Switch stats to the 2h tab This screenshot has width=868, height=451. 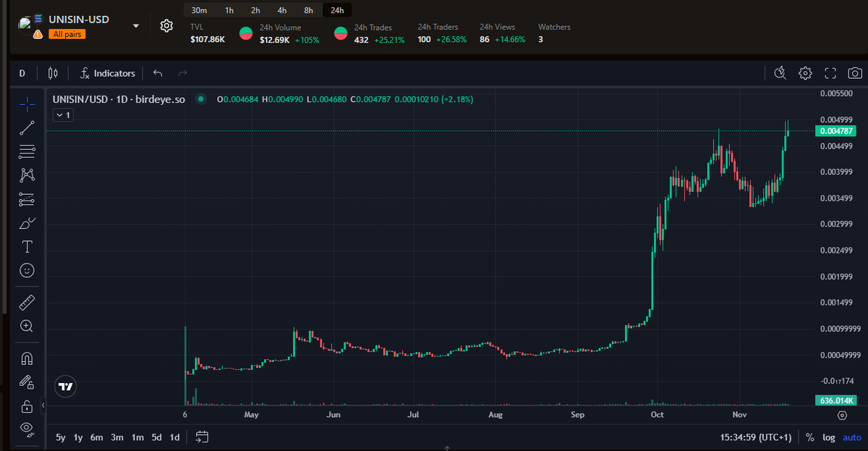(255, 10)
